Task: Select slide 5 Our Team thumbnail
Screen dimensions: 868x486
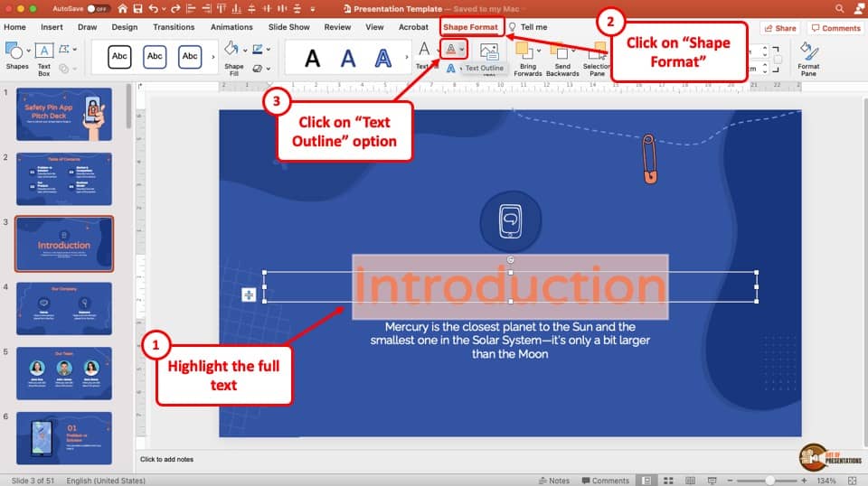Action: tap(64, 373)
